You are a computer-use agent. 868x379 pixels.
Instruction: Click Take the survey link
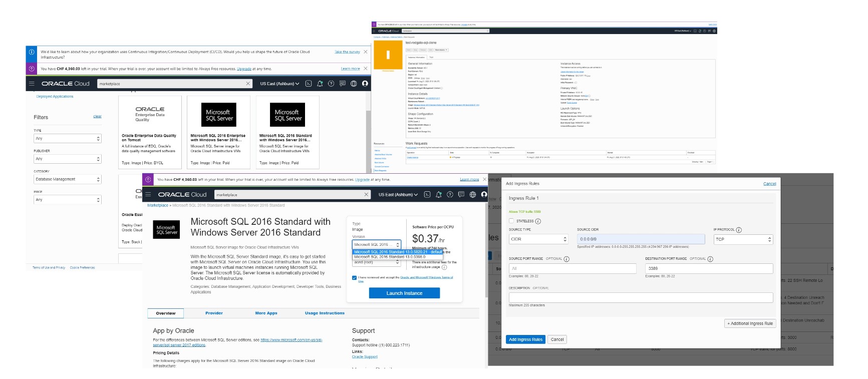coord(347,52)
